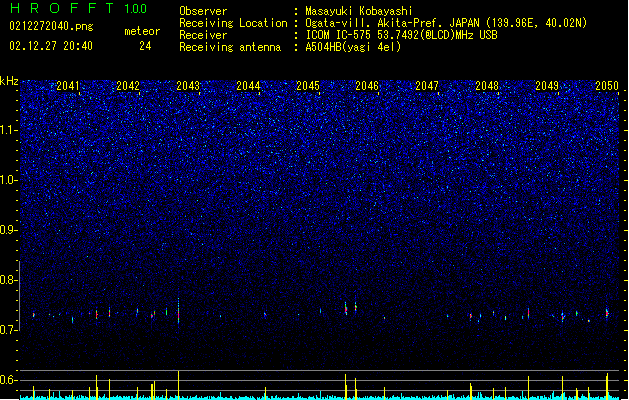Click the 1.1 kHz axis label

(x=9, y=130)
